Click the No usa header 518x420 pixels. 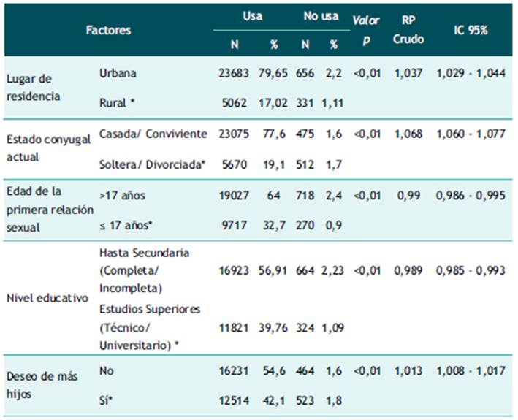click(x=321, y=16)
